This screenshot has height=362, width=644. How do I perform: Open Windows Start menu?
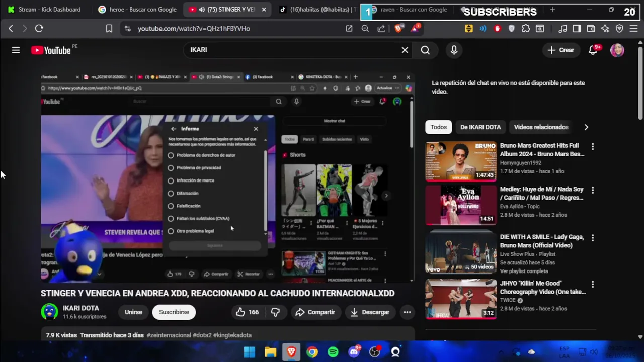(250, 352)
